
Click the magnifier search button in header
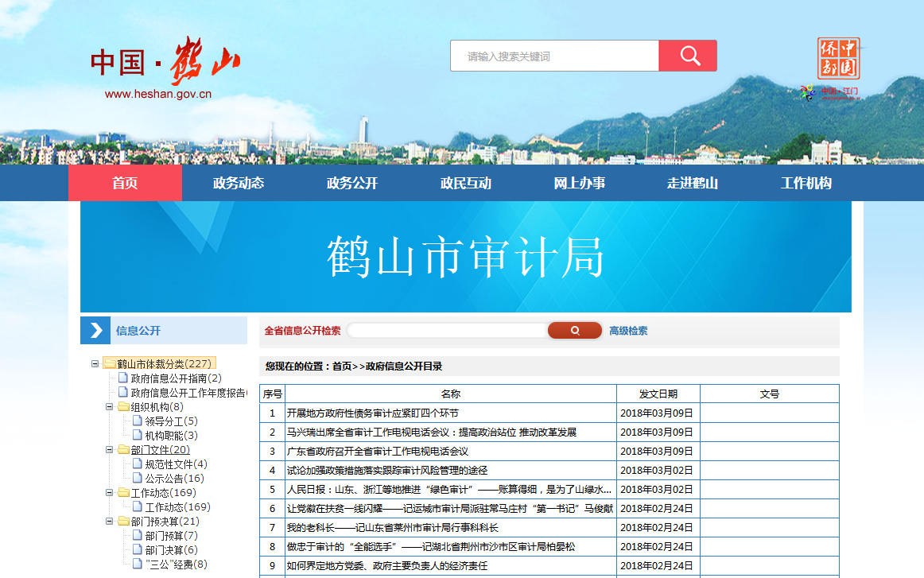(688, 56)
